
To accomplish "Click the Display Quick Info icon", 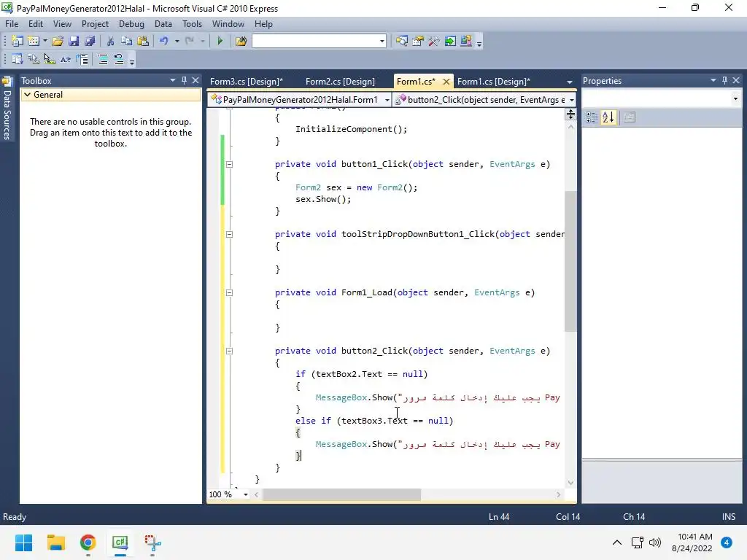I will (50, 60).
